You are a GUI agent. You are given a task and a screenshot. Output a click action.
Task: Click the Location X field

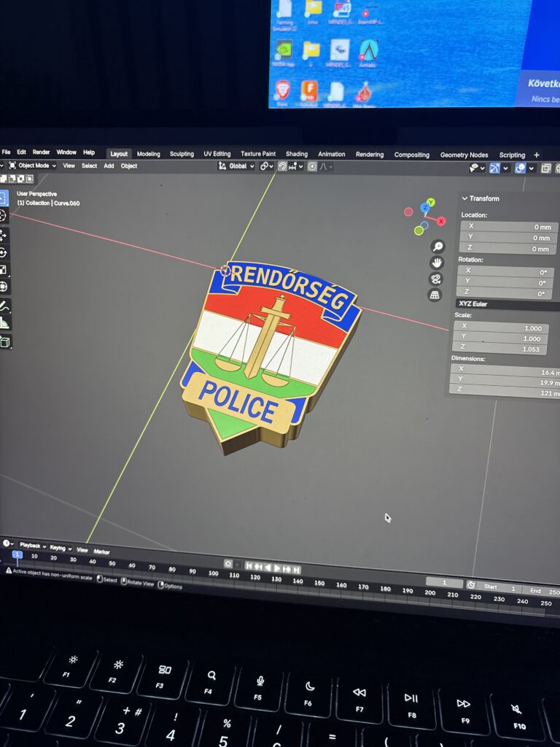508,227
